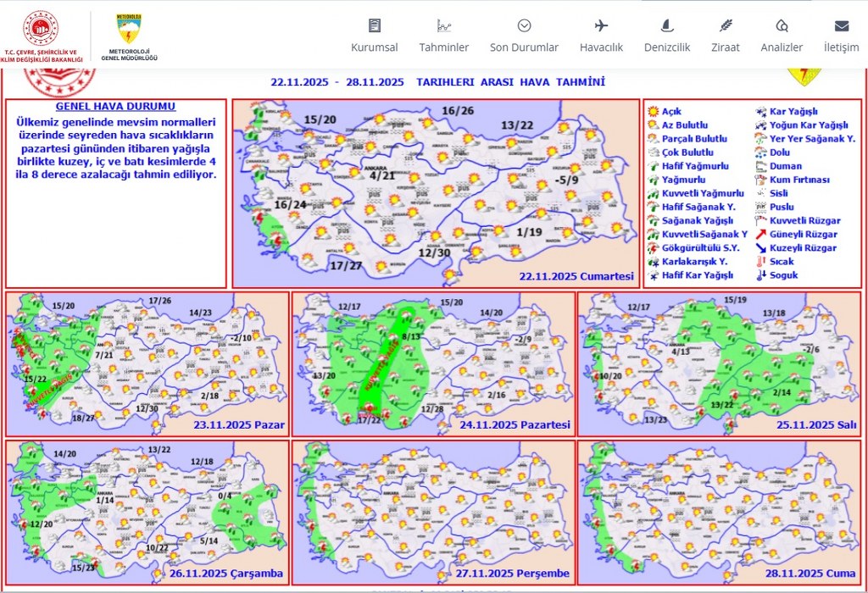This screenshot has width=868, height=593.
Task: Click the Tahminler chart icon
Action: [443, 25]
